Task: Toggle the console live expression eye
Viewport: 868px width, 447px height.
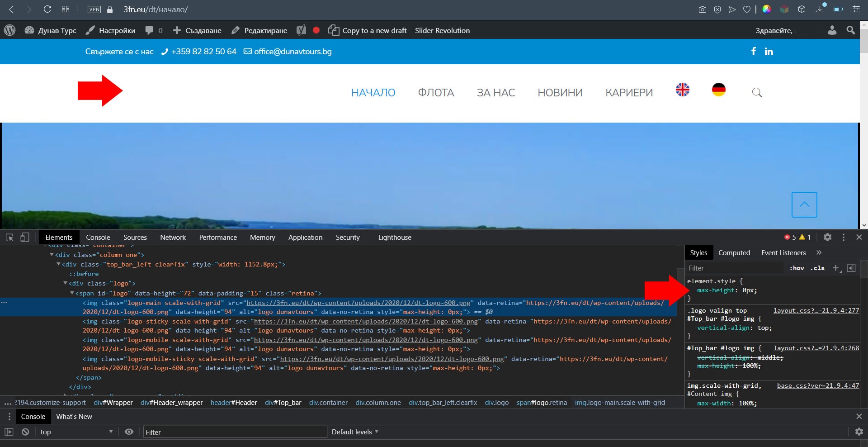Action: [129, 432]
